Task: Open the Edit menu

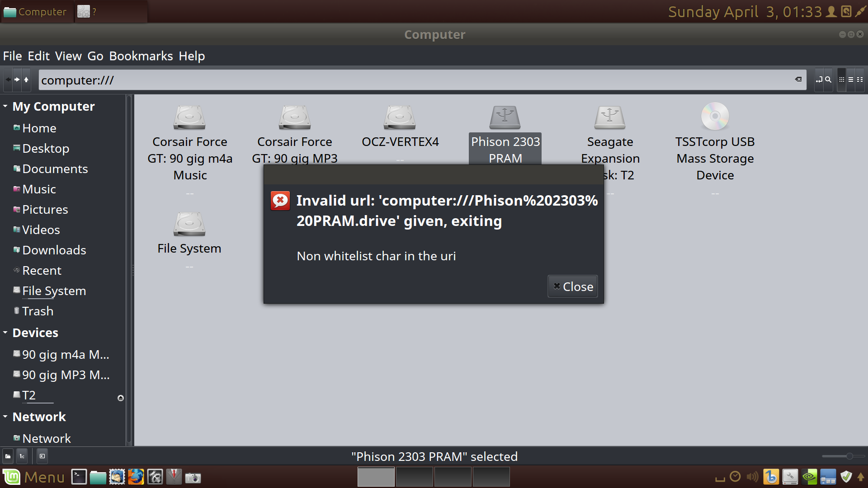Action: pyautogui.click(x=38, y=56)
